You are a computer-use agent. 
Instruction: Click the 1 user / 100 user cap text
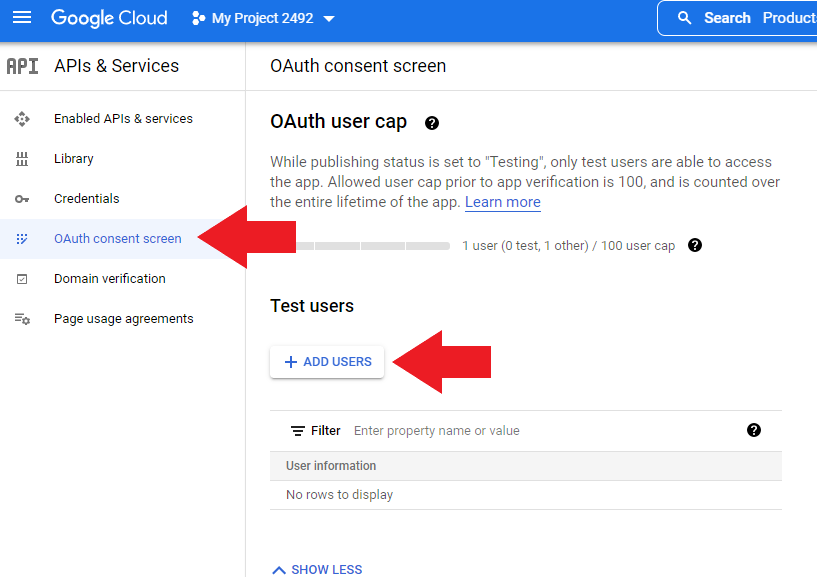pos(568,245)
